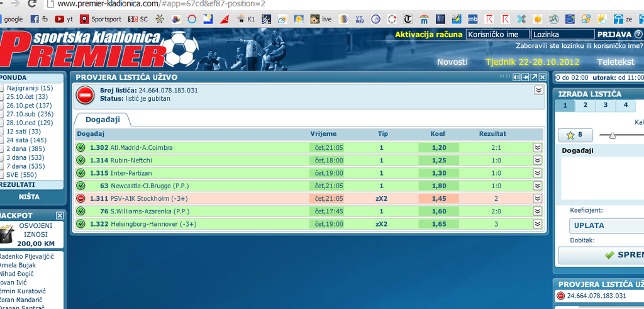Screen dimensions: 644x309
Task: Toggle sound in ticket check panel
Action: coord(516,77)
